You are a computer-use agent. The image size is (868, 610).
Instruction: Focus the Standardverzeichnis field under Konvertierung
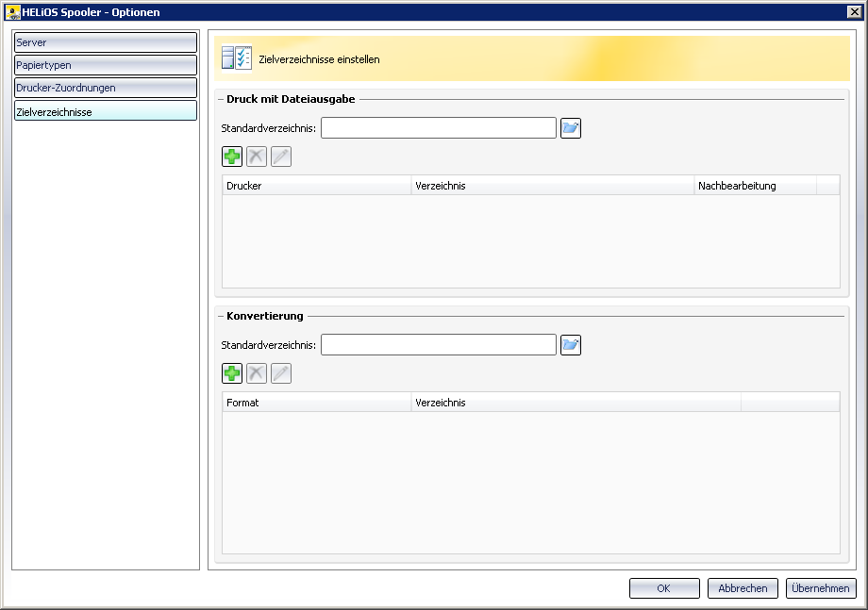click(x=439, y=344)
